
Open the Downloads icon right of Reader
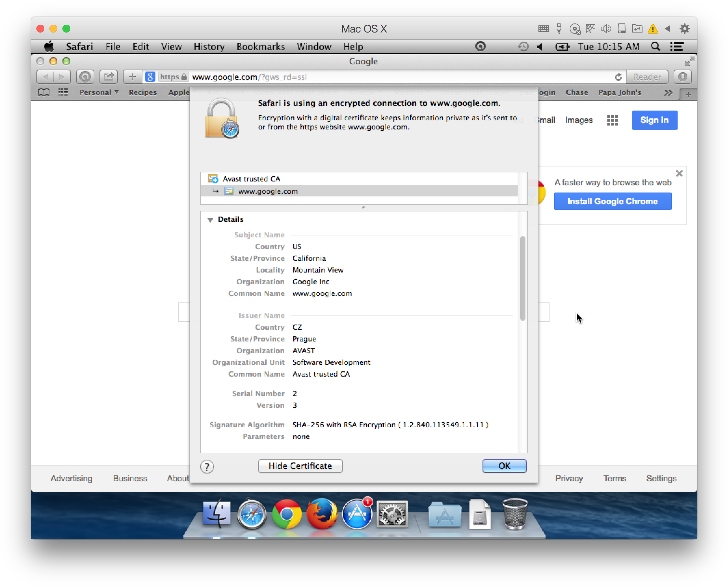click(x=683, y=77)
